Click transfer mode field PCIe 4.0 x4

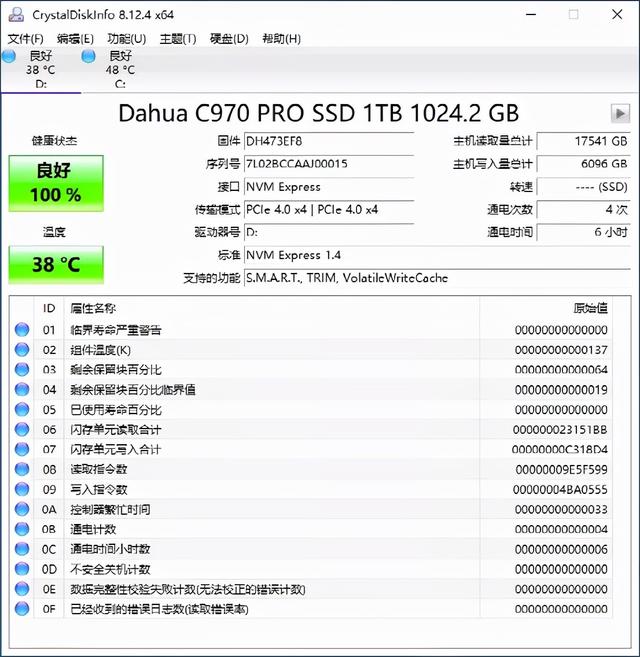[329, 210]
